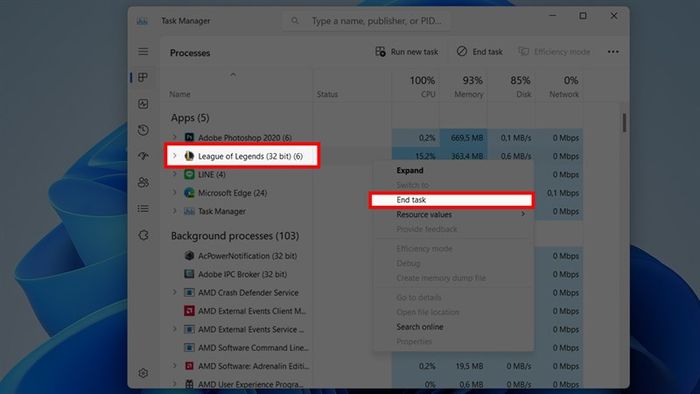
Task: Click the Apps (5) group heading
Action: (x=190, y=118)
